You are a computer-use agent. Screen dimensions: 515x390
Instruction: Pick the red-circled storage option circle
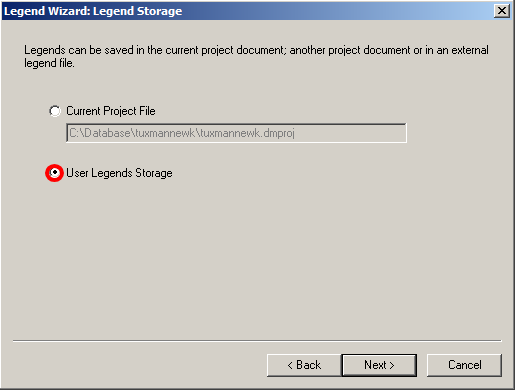click(55, 173)
